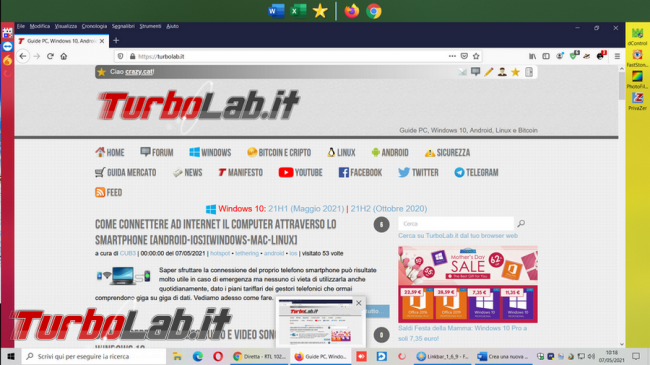This screenshot has width=650, height=365.
Task: Click the mail envelope icon in site bar
Action: pos(462,72)
